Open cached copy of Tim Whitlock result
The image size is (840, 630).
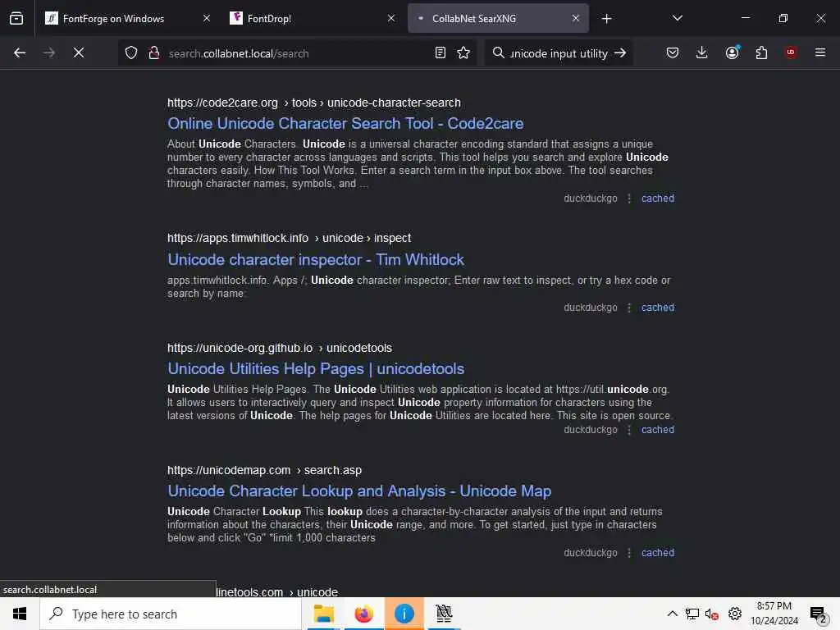(658, 308)
